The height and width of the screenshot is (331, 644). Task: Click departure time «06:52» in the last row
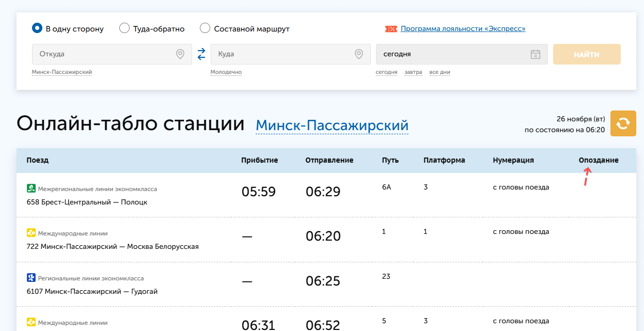323,325
